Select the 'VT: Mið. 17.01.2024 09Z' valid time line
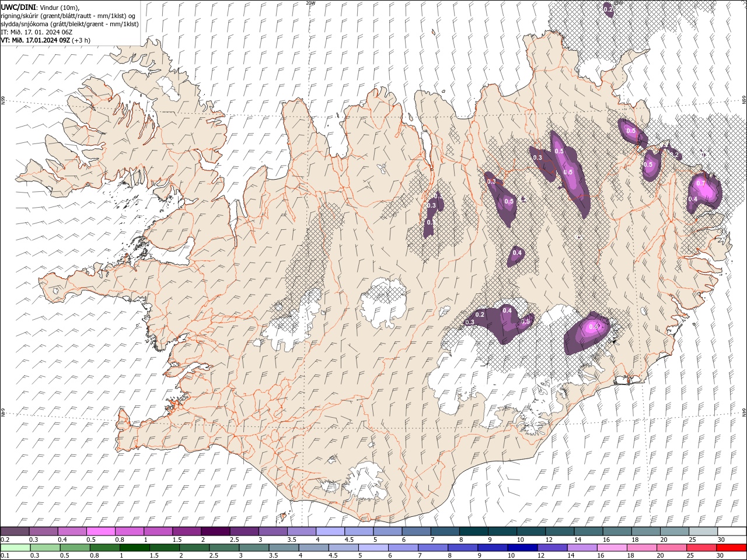747x560 pixels. tap(36, 40)
